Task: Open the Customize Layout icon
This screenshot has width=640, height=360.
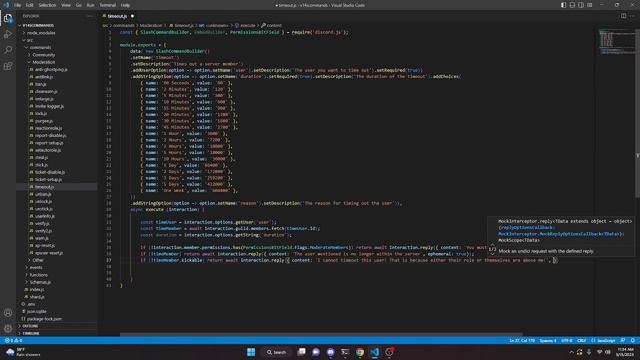Action: point(590,5)
